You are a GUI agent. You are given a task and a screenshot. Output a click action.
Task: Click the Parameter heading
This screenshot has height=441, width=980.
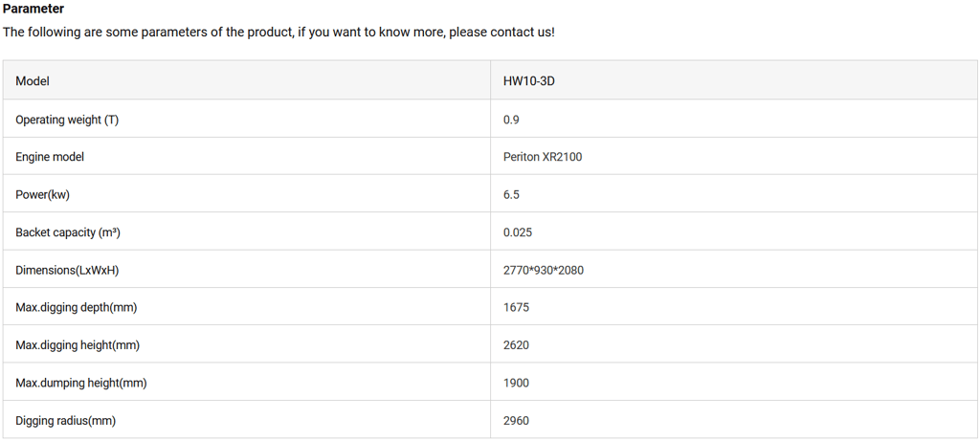point(33,9)
